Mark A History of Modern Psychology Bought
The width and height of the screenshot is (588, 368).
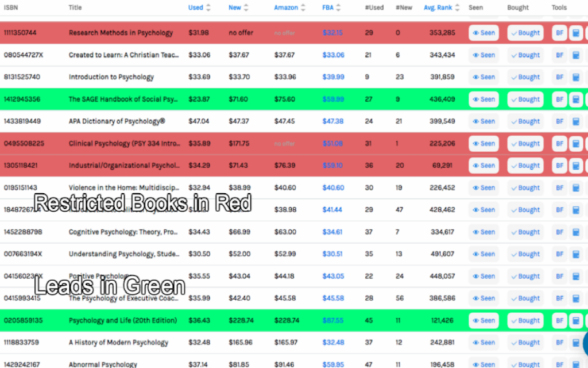[x=525, y=343]
